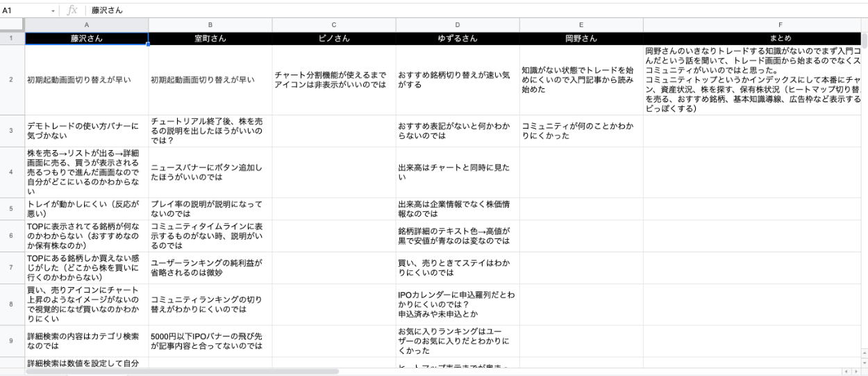Viewport: 868px width, 376px height.
Task: Click the 岡野さん header cell
Action: (x=581, y=38)
